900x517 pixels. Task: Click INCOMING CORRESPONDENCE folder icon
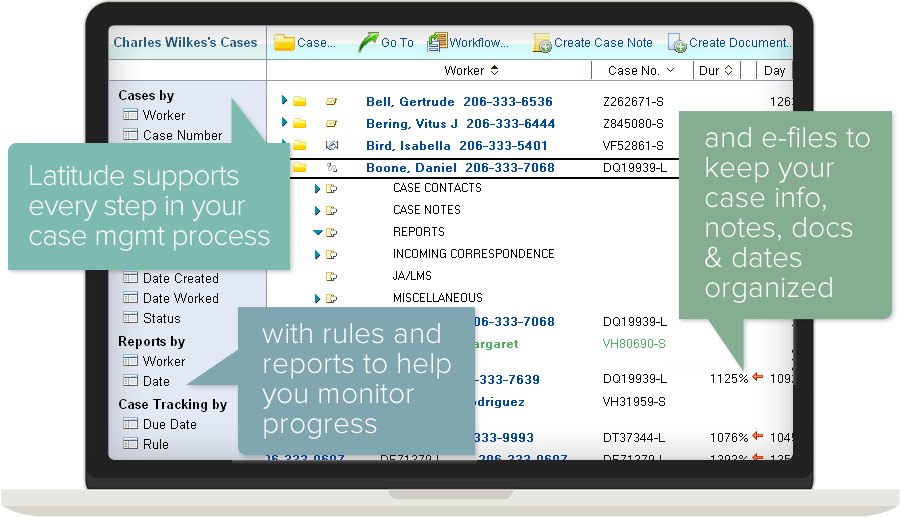(x=331, y=254)
